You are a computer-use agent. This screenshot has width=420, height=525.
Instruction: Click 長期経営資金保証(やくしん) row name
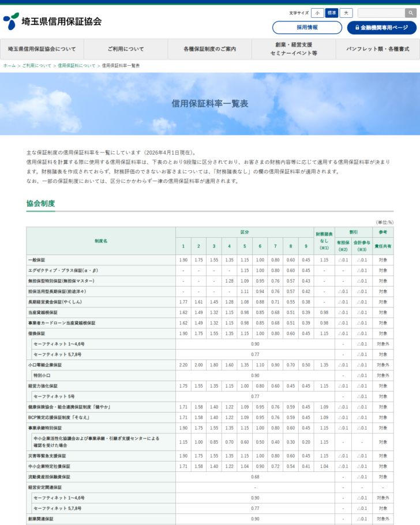tap(55, 302)
